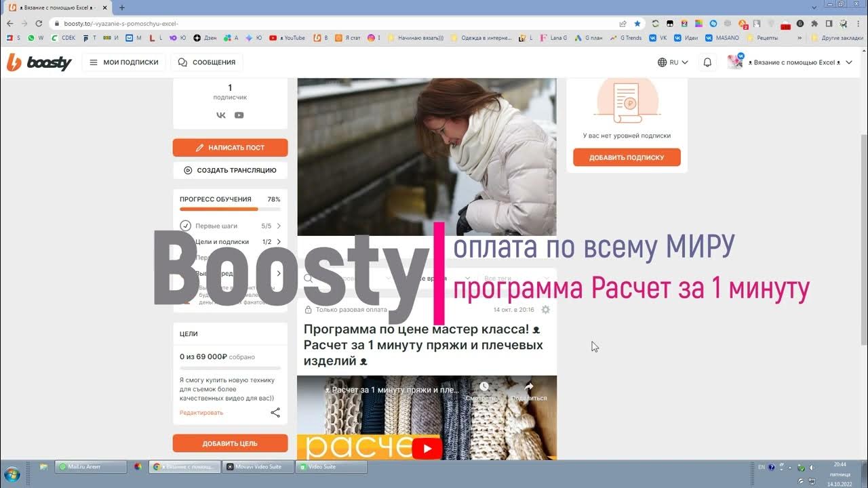Screen dimensions: 868x488
Task: Reload the page
Action: tap(39, 23)
